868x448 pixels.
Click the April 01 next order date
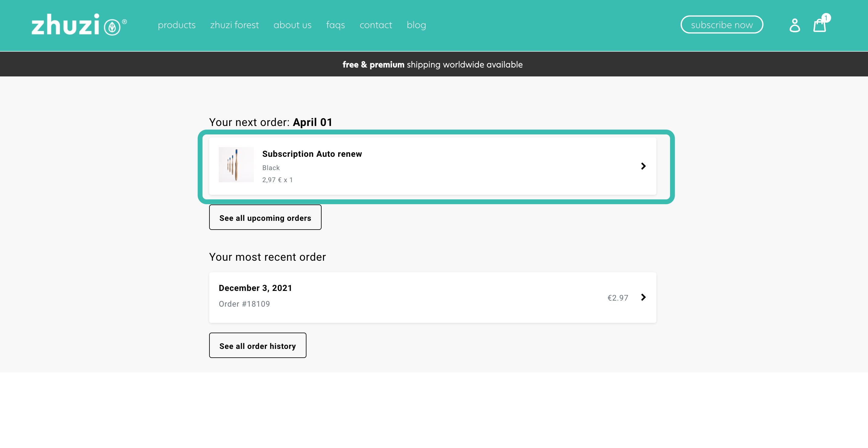click(x=313, y=122)
